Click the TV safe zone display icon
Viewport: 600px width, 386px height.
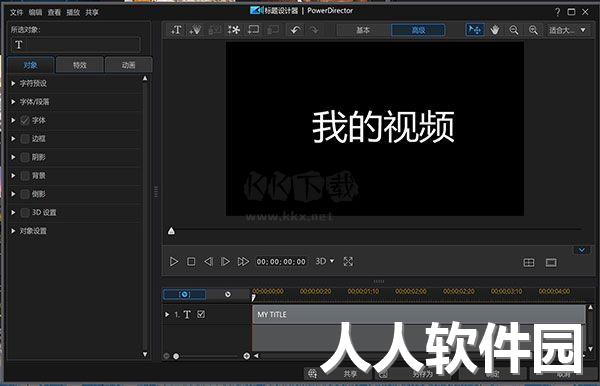coord(551,262)
